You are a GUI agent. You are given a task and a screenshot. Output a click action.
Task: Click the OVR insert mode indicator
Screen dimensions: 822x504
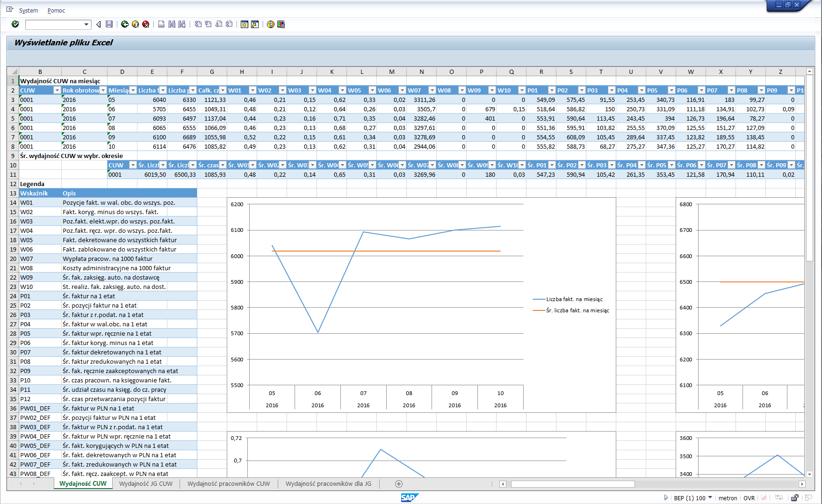(x=749, y=498)
